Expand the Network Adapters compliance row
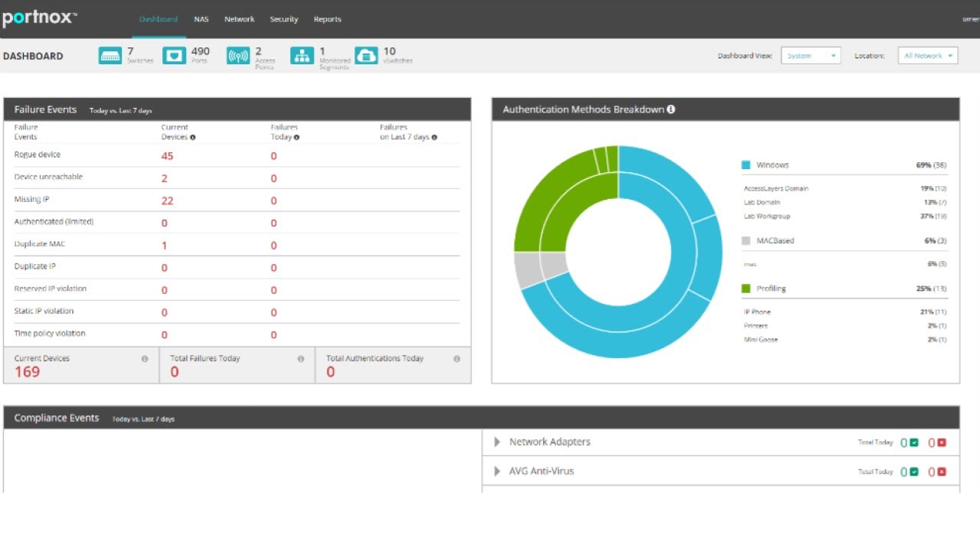Image resolution: width=980 pixels, height=551 pixels. click(497, 442)
